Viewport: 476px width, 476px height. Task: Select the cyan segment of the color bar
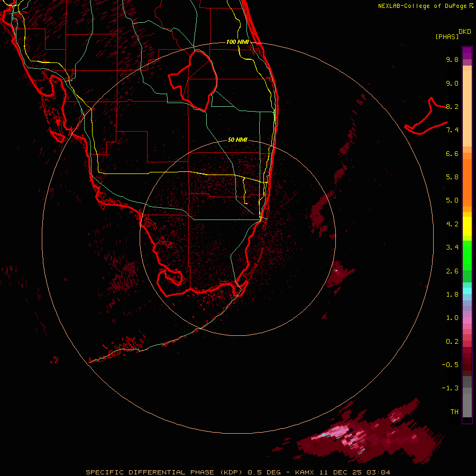click(467, 290)
